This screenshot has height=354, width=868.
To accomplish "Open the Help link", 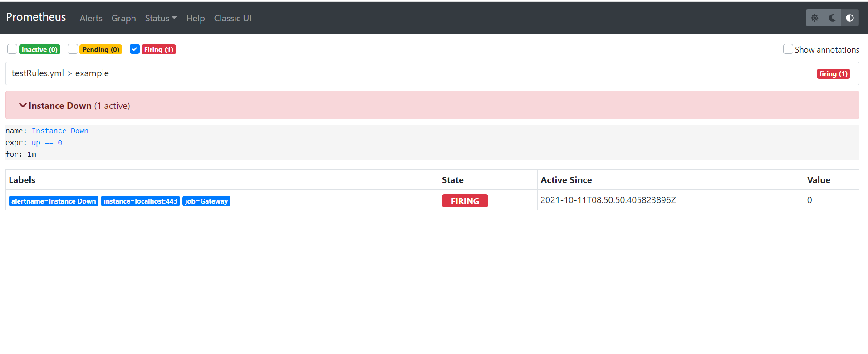I will (195, 18).
